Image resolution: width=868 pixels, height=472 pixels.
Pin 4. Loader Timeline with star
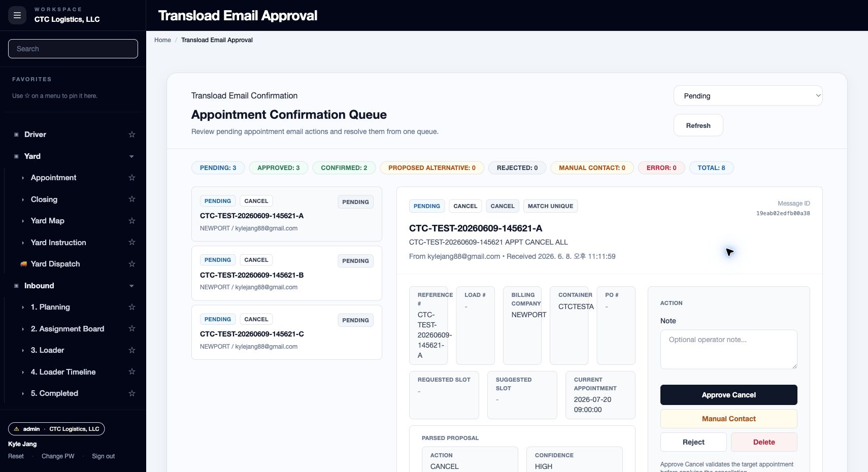(132, 372)
